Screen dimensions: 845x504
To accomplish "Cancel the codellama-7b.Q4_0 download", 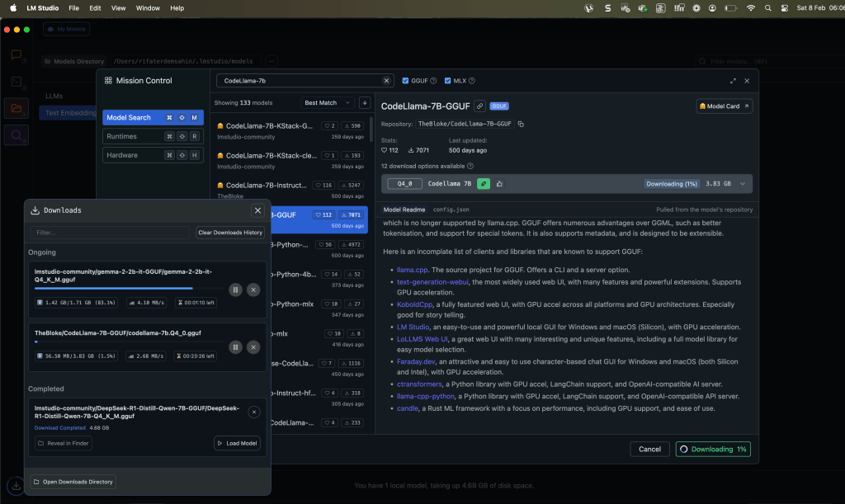I will pyautogui.click(x=253, y=347).
